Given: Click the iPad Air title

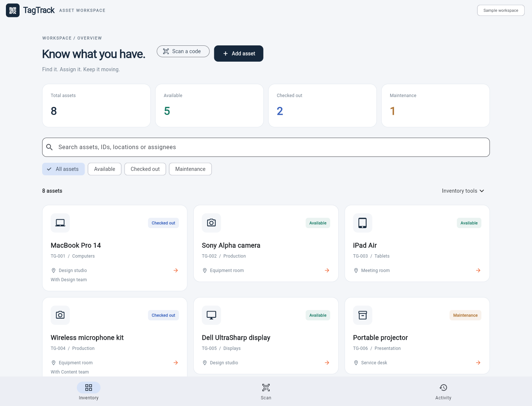Looking at the screenshot, I should point(365,245).
